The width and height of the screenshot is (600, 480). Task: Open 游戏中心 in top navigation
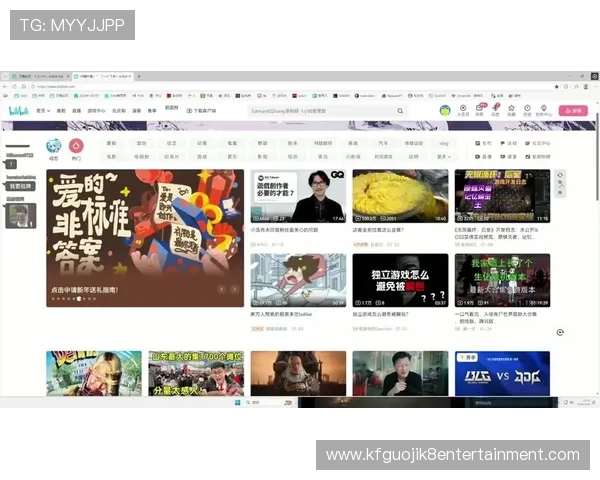pyautogui.click(x=96, y=111)
